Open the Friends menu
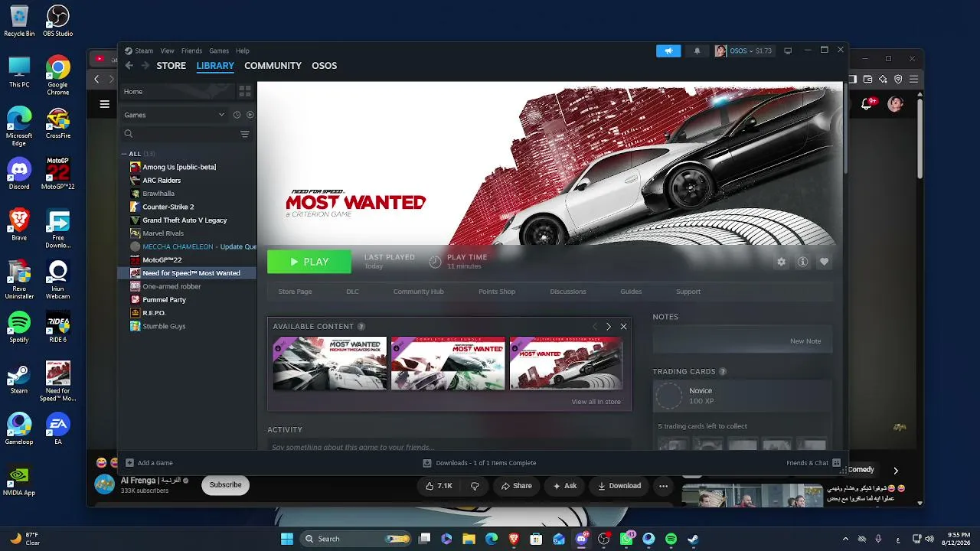 click(191, 51)
